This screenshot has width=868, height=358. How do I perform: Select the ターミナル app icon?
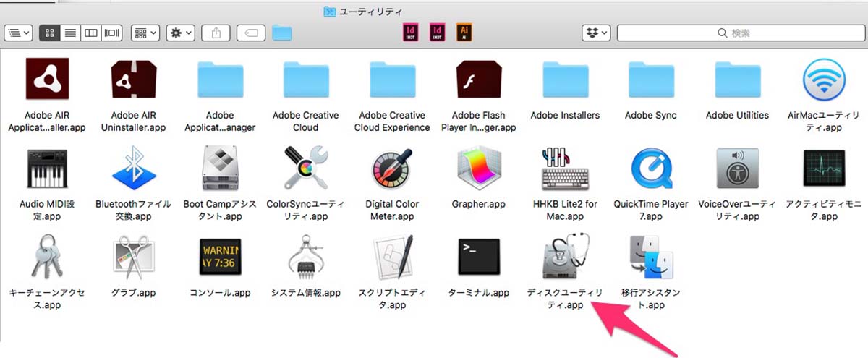(x=478, y=258)
